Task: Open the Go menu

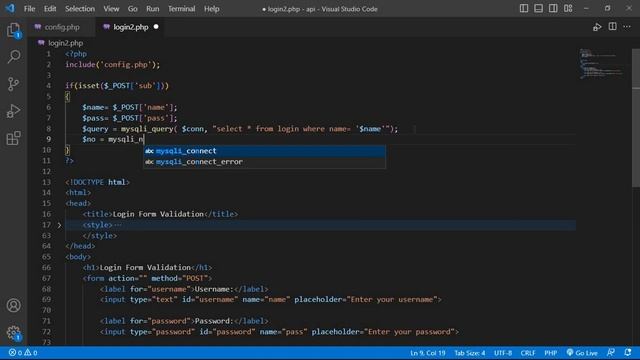Action: tap(133, 9)
